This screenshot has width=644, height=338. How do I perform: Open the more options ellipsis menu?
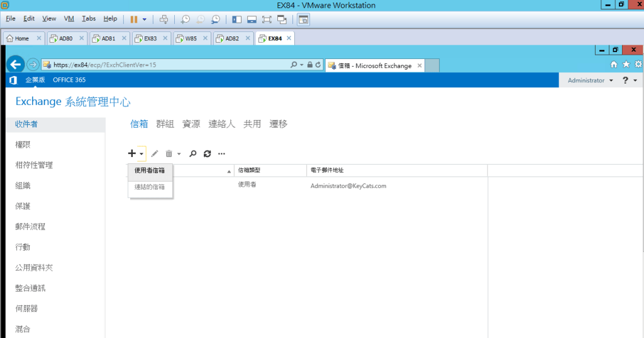(x=221, y=153)
